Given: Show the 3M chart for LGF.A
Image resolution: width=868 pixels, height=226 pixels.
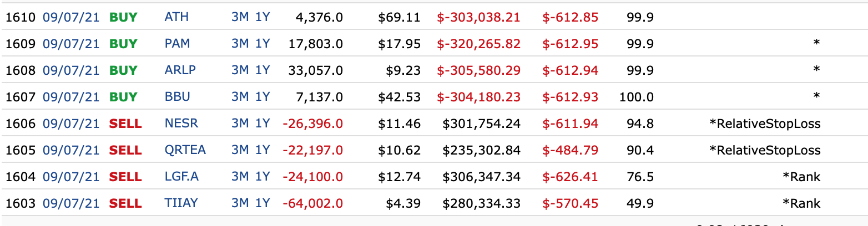Looking at the screenshot, I should [240, 177].
